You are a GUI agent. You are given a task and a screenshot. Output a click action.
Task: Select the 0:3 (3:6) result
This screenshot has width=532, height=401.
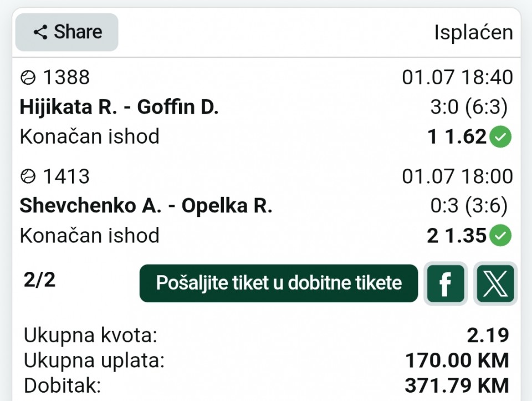point(469,206)
